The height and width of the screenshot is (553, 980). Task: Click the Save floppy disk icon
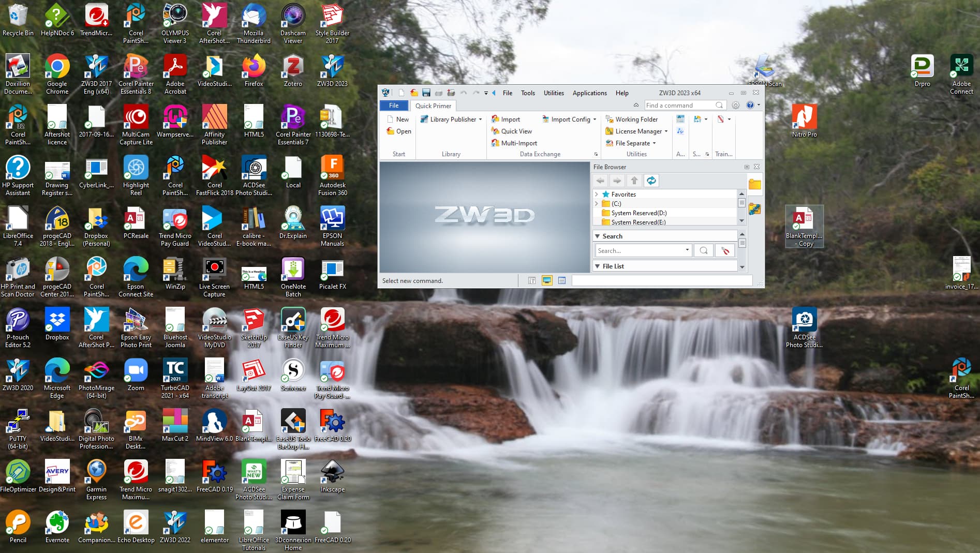[426, 93]
